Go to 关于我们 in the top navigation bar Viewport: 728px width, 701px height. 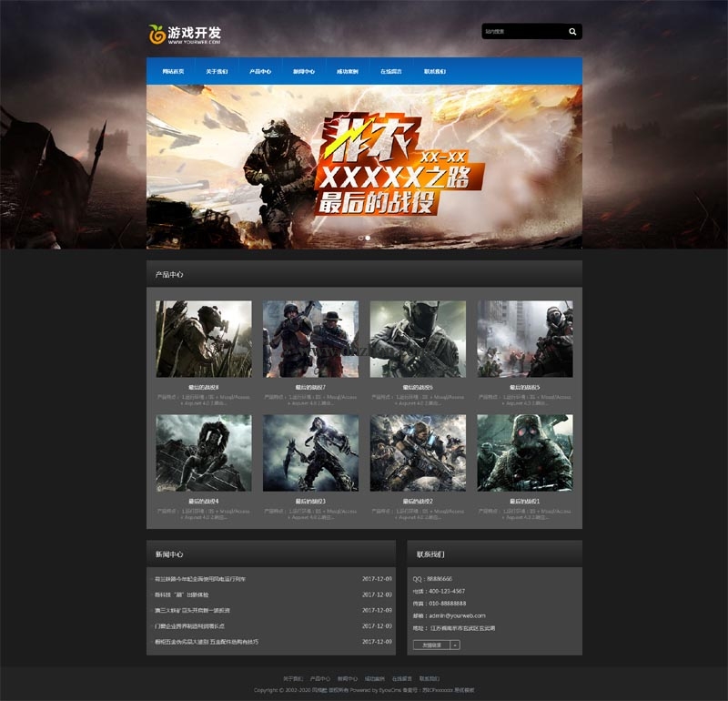[217, 71]
